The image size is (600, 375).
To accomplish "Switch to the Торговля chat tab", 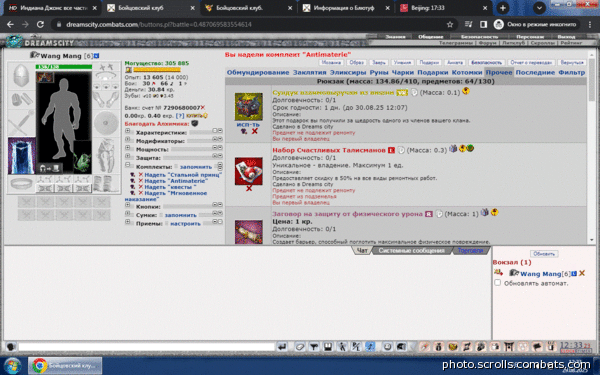I will pyautogui.click(x=470, y=251).
